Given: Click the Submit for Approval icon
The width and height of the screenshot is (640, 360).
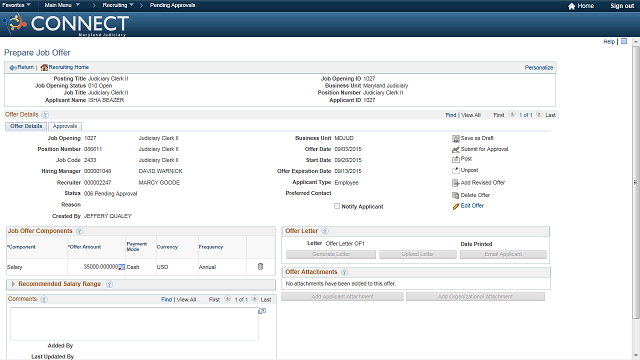Looking at the screenshot, I should [x=456, y=149].
